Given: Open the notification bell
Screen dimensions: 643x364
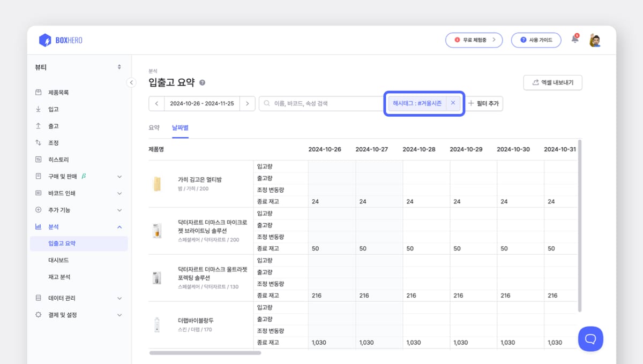Looking at the screenshot, I should point(574,40).
